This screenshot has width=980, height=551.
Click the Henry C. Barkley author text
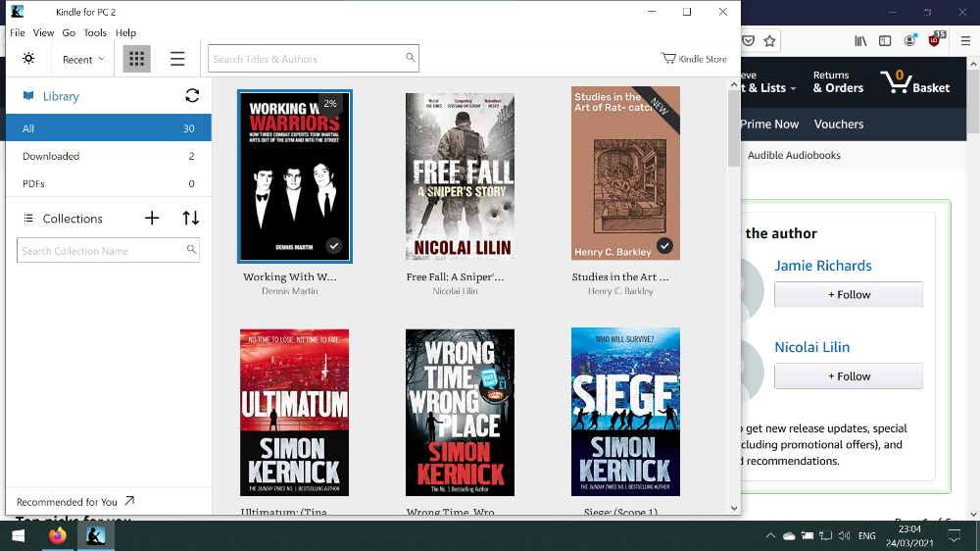point(620,291)
